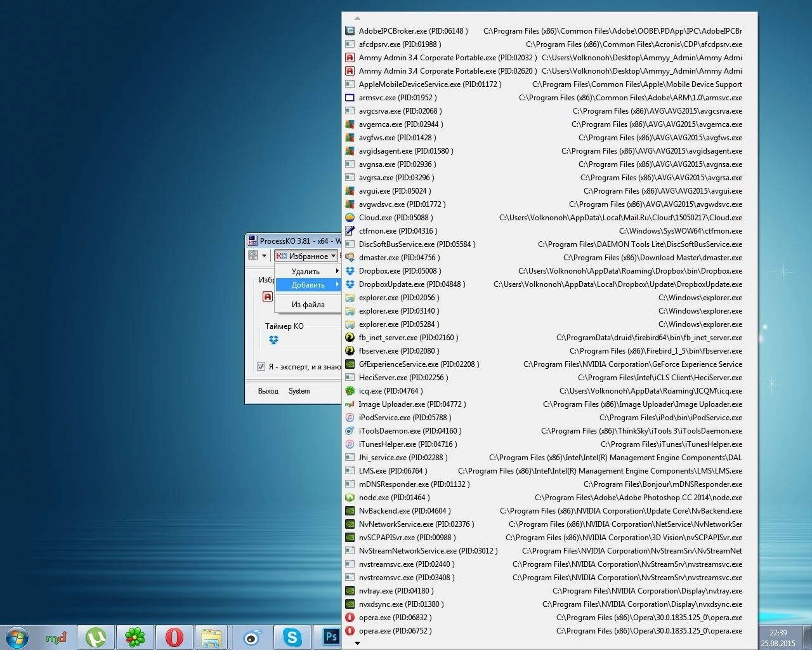Click the node.exe hexagon icon
The image size is (812, 650).
350,497
